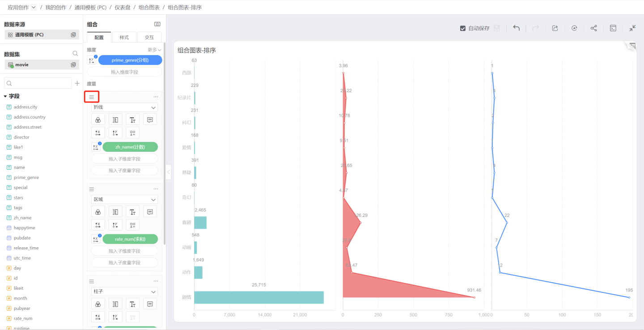Screen dimensions: 644x330
Task: Switch to the 样式 tab
Action: pyautogui.click(x=124, y=38)
